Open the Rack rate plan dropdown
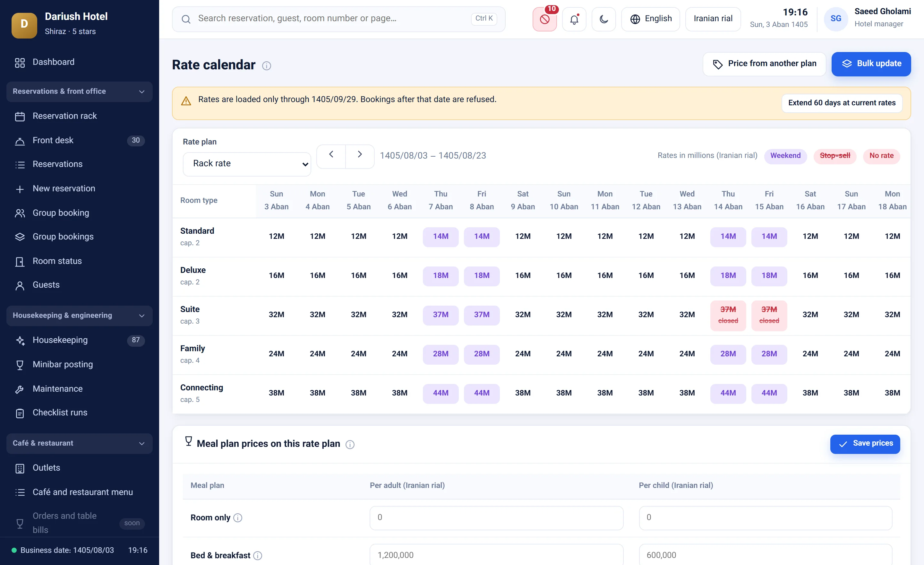The width and height of the screenshot is (924, 565). click(247, 164)
